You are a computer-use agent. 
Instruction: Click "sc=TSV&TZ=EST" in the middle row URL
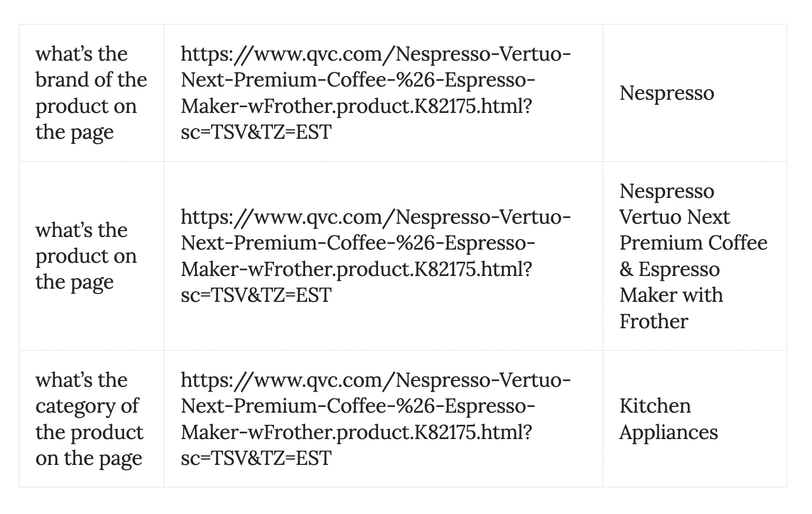click(256, 295)
